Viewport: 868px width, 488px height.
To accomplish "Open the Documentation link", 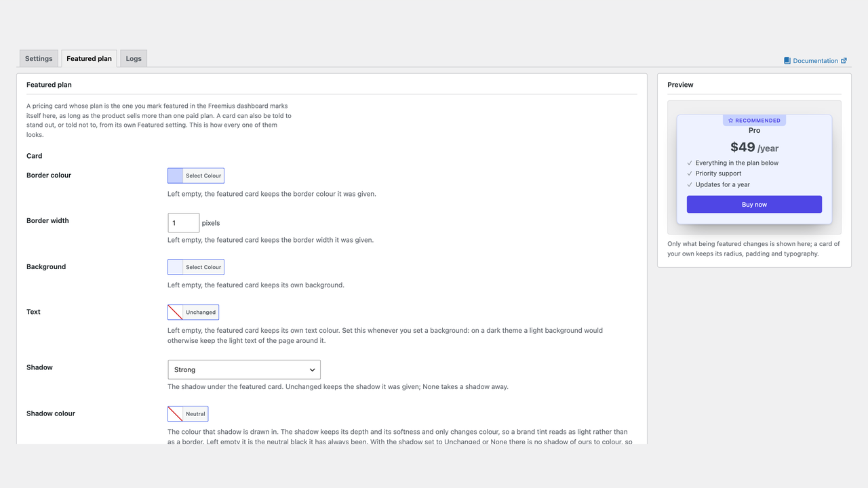I will tap(815, 61).
